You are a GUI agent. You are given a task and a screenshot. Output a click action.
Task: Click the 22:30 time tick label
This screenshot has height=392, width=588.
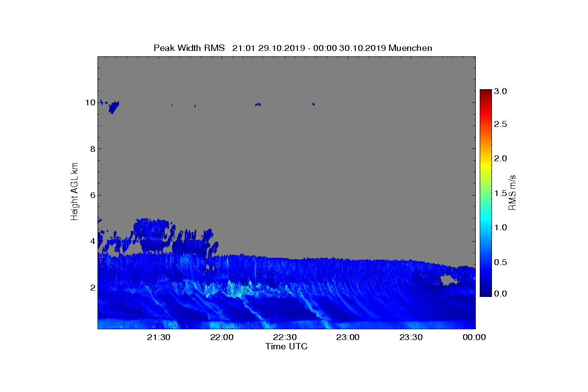click(x=285, y=337)
